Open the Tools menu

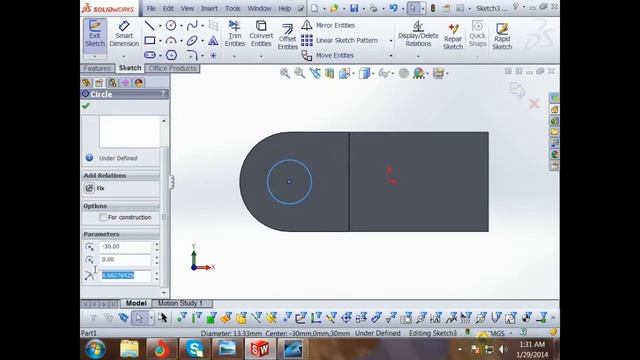click(x=233, y=8)
